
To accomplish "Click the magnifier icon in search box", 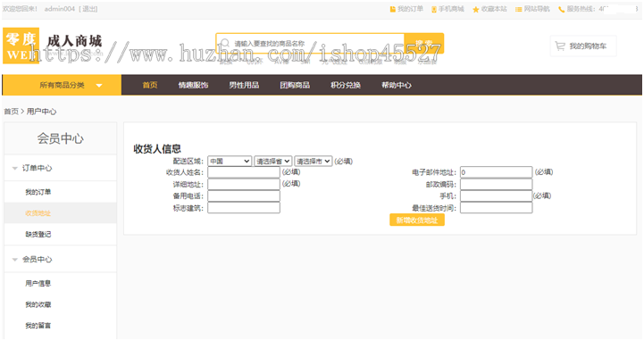I will pos(225,43).
